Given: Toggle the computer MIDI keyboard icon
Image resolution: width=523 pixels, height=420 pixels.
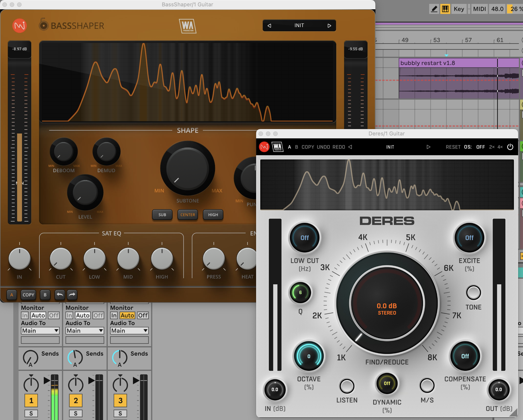Looking at the screenshot, I should pos(445,9).
